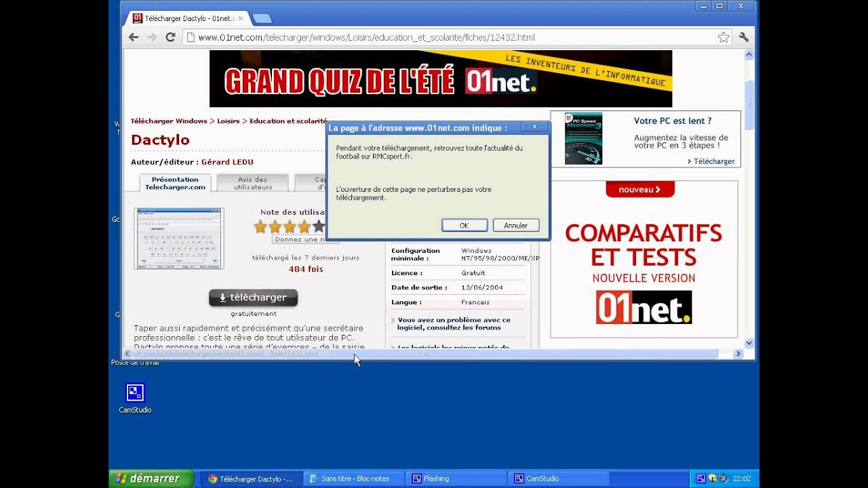
Task: Click the first yellow rating star
Action: [260, 226]
